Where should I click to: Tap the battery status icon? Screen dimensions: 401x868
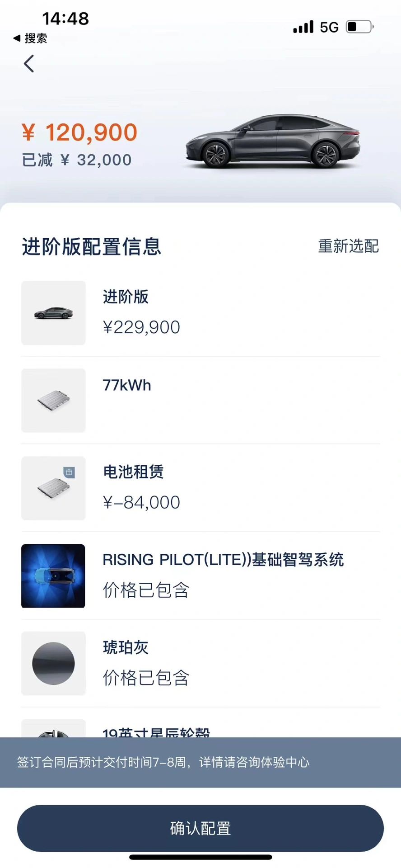coord(359,27)
